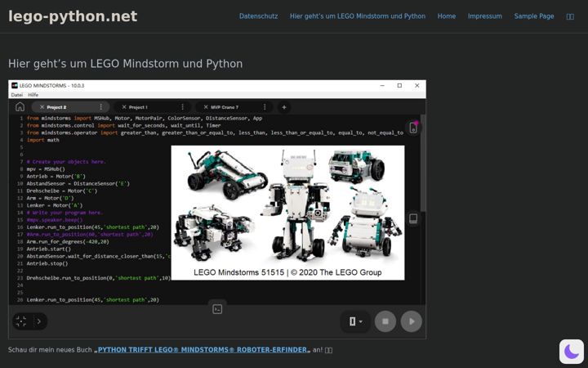Click code line 'import math'
This screenshot has height=368, width=588.
(x=42, y=140)
